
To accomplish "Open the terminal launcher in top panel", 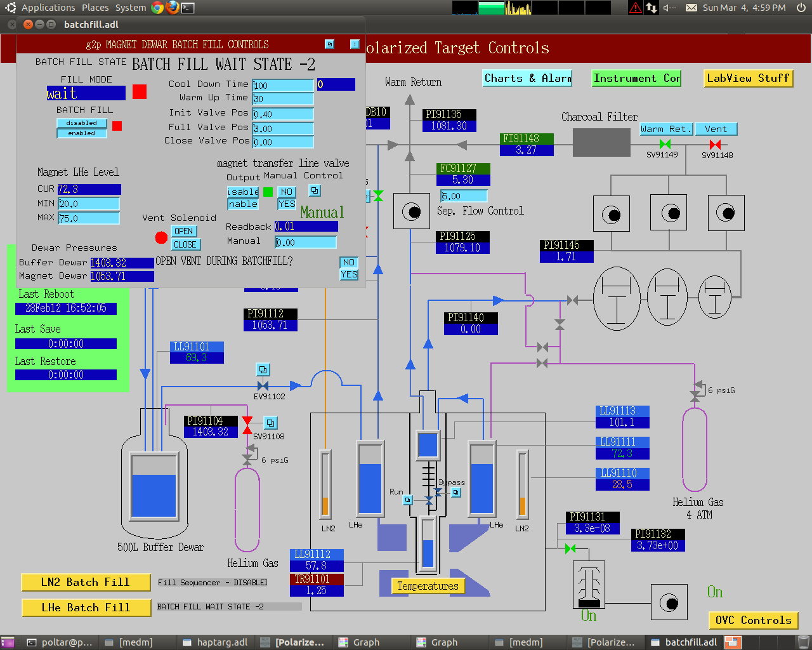I will [x=188, y=8].
